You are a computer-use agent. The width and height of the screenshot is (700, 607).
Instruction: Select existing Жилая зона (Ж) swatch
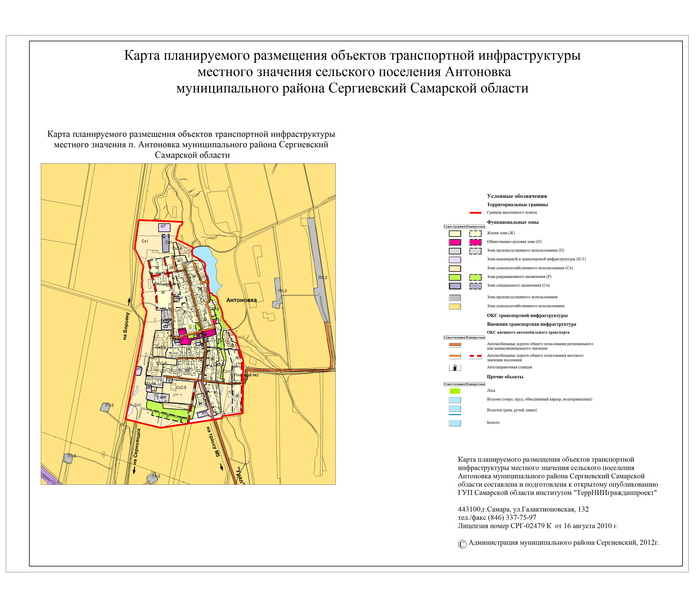(x=455, y=233)
